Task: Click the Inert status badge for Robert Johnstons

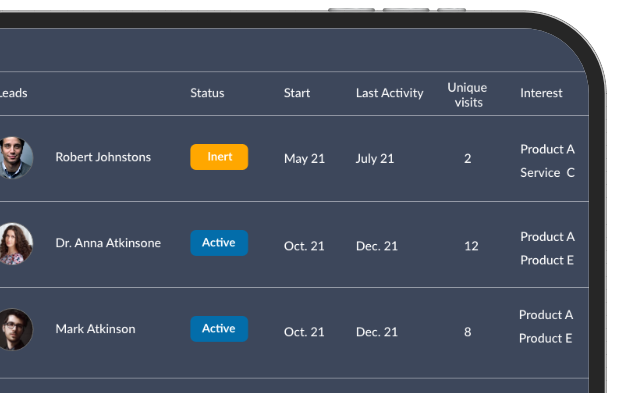Action: (x=219, y=157)
